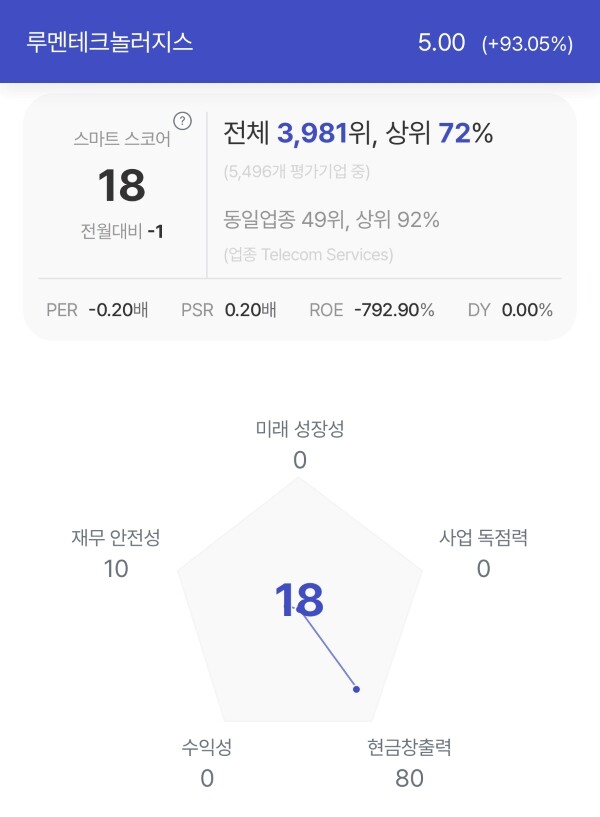This screenshot has height=817, width=600.
Task: Tap the 사업 독점력 axis label
Action: click(483, 537)
